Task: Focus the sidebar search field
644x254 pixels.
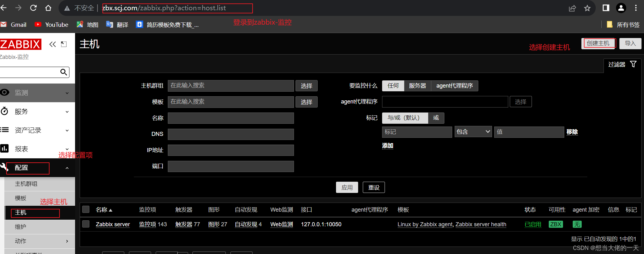Action: (30, 72)
